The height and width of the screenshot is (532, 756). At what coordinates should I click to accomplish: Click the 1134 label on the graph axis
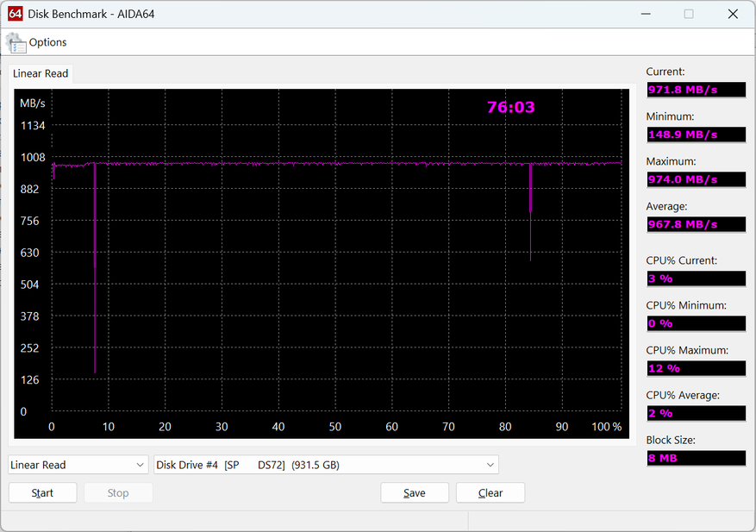(33, 125)
